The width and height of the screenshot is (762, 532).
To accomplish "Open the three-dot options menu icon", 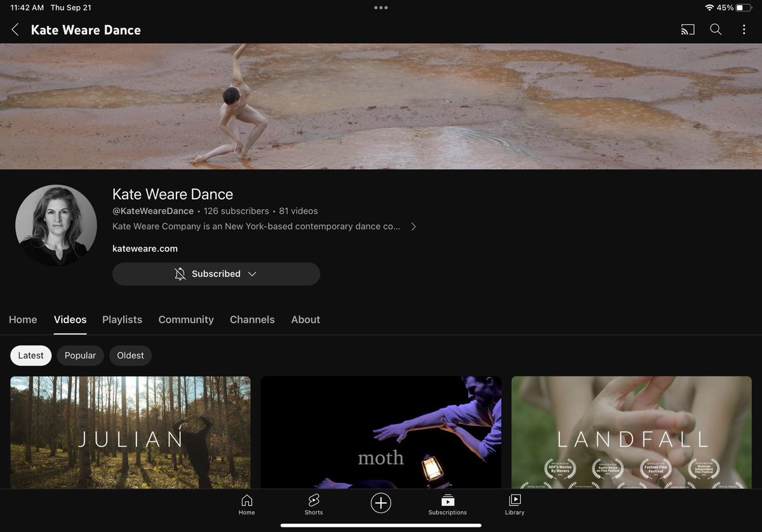I will [744, 29].
